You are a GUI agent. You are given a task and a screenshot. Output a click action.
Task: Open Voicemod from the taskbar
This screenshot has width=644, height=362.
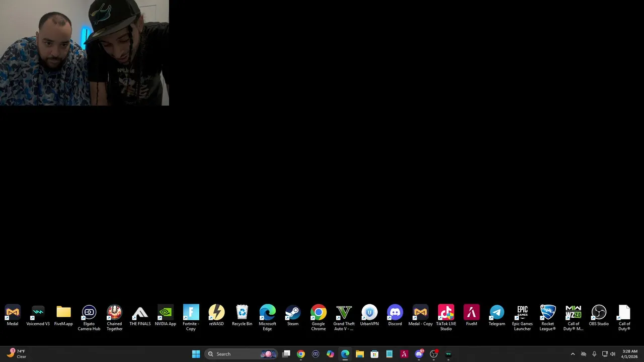click(448, 354)
